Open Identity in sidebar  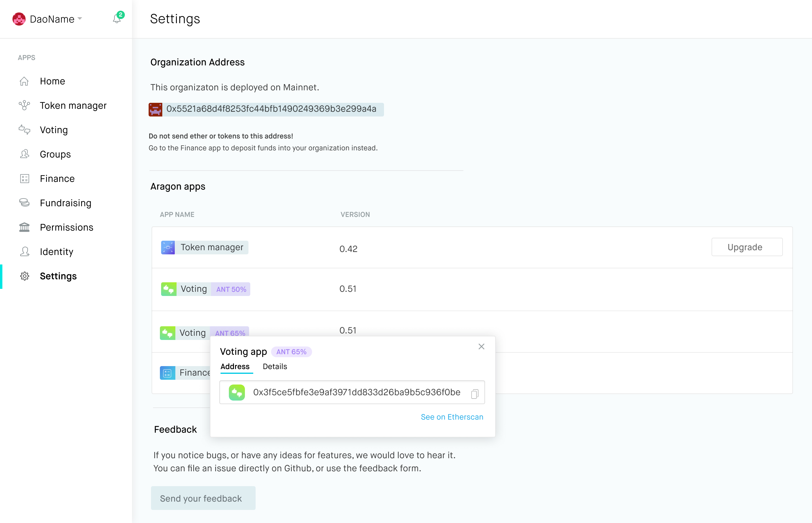point(57,252)
